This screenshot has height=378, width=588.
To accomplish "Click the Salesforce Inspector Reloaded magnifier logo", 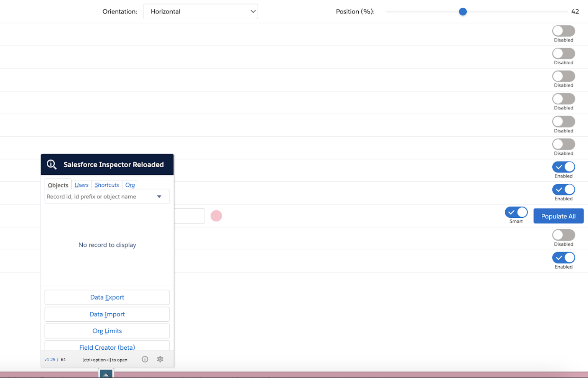I will (x=52, y=165).
